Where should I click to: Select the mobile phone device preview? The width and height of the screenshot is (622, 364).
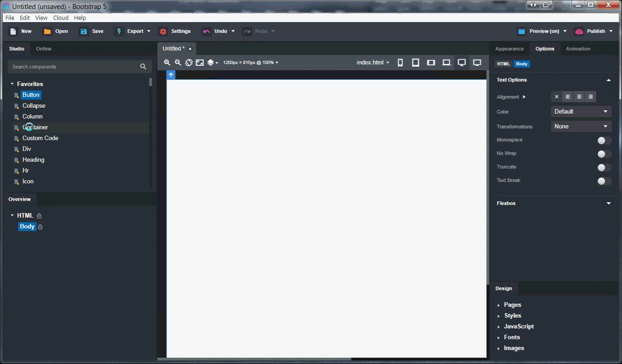coord(400,63)
